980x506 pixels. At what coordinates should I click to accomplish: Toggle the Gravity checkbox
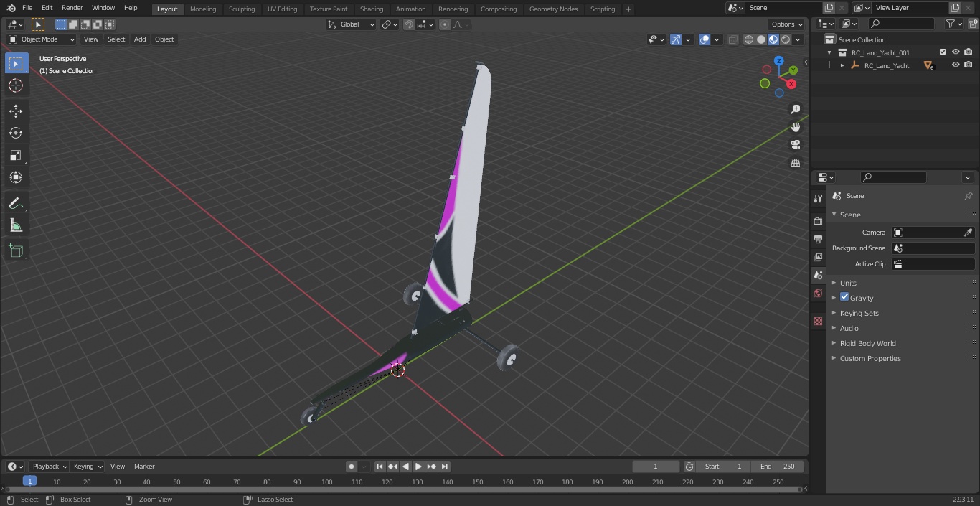(x=844, y=297)
